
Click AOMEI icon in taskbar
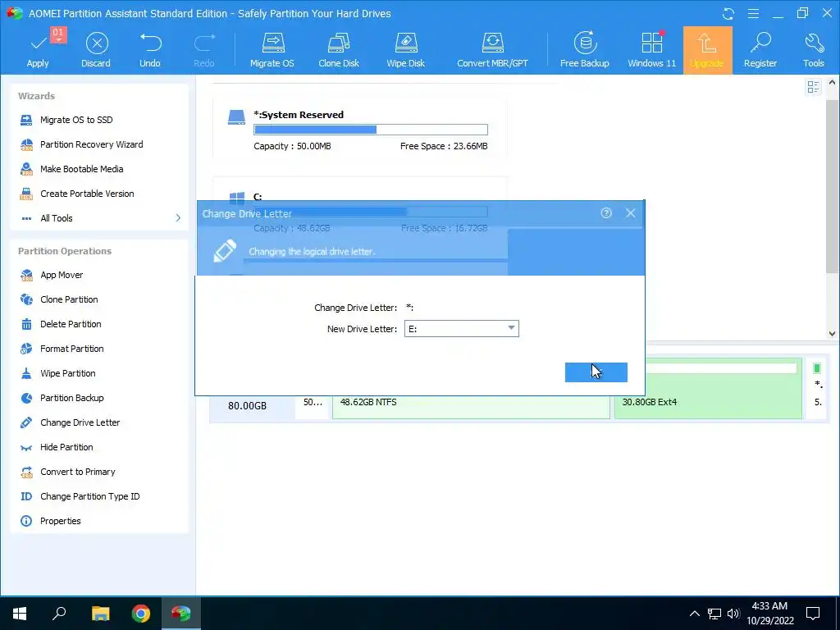[x=181, y=614]
